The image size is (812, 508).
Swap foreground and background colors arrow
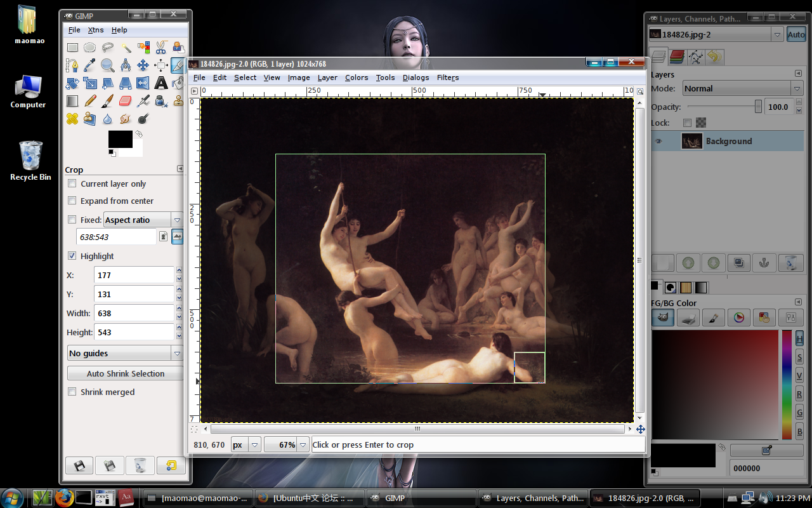point(139,134)
